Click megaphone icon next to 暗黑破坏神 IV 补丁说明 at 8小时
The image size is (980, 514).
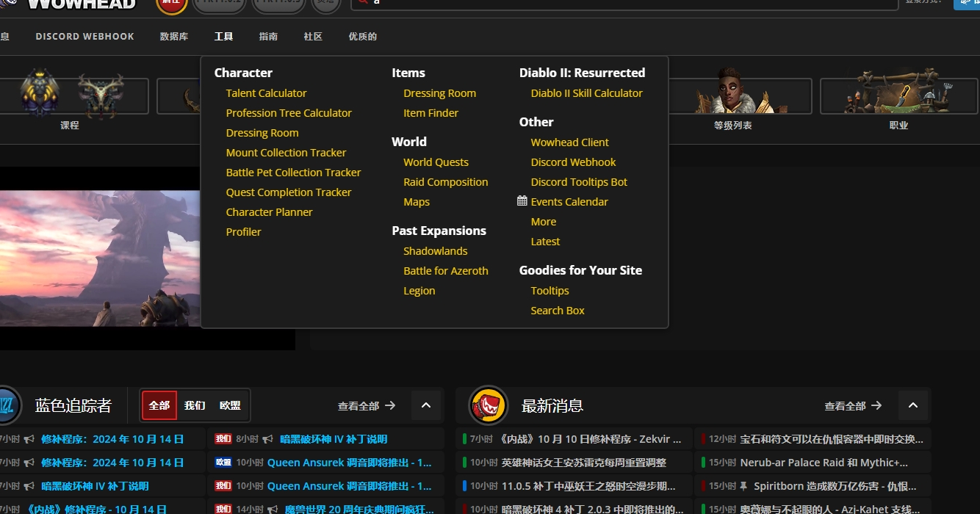(268, 439)
